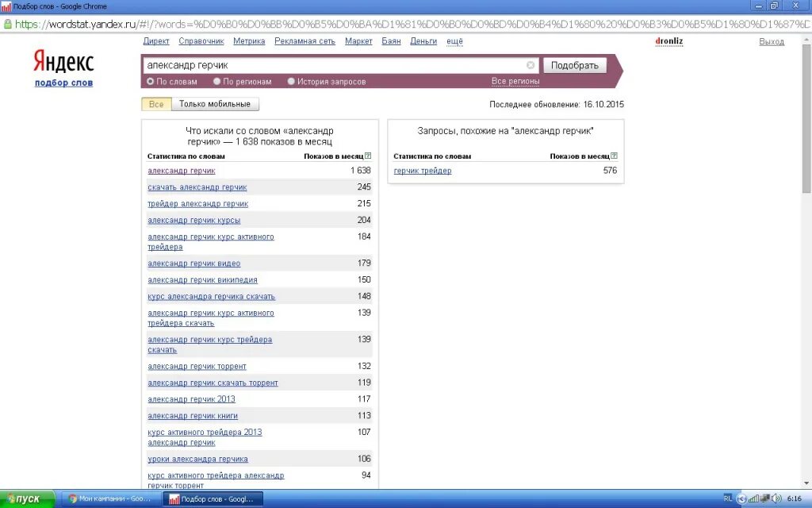Screen dimensions: 812x508
Task: Clear the search field with the X icon
Action: click(530, 65)
